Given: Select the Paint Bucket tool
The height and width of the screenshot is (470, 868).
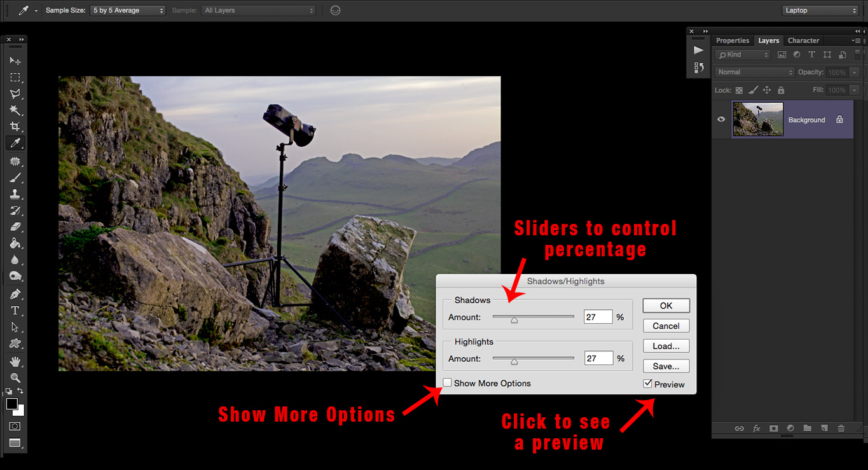Looking at the screenshot, I should (15, 244).
